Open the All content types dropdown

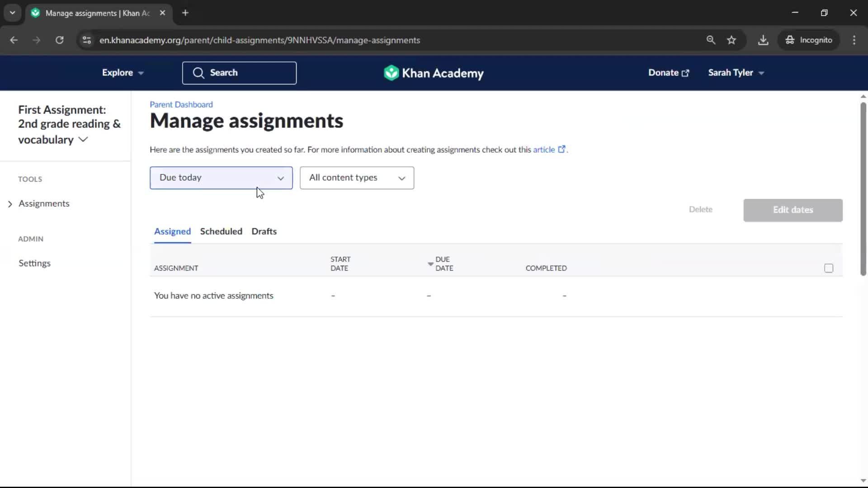pos(357,178)
